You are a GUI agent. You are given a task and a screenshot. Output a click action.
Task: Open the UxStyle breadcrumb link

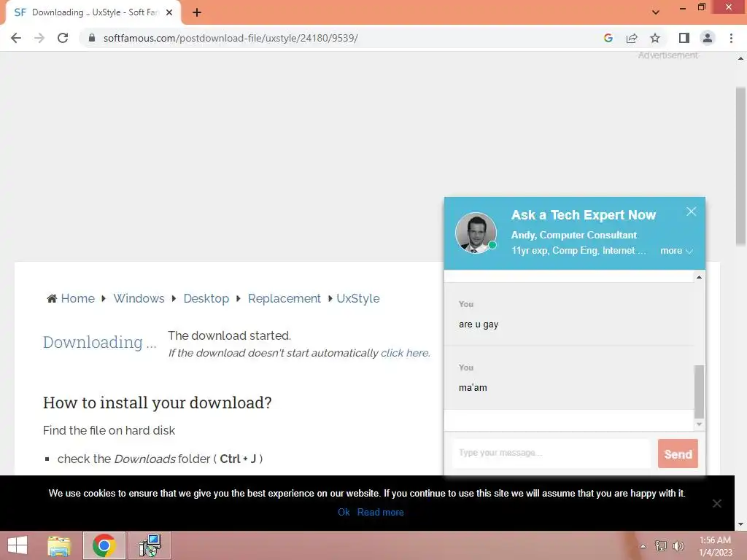tap(358, 298)
